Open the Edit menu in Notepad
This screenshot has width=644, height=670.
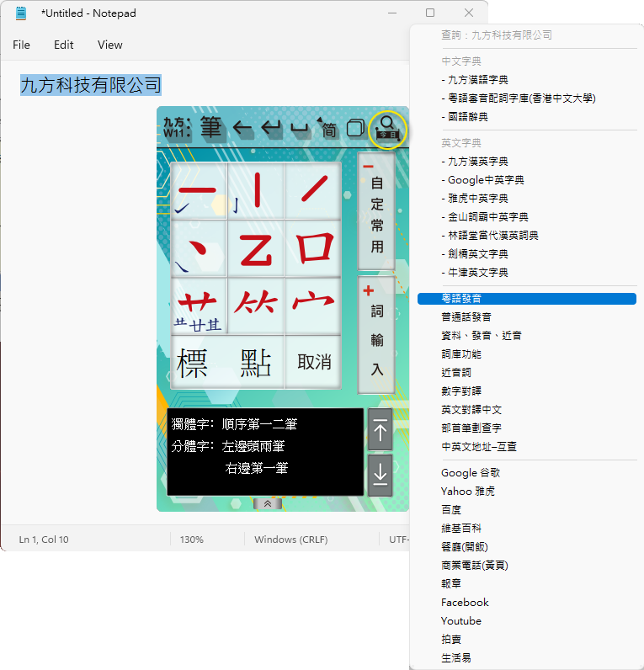(64, 45)
